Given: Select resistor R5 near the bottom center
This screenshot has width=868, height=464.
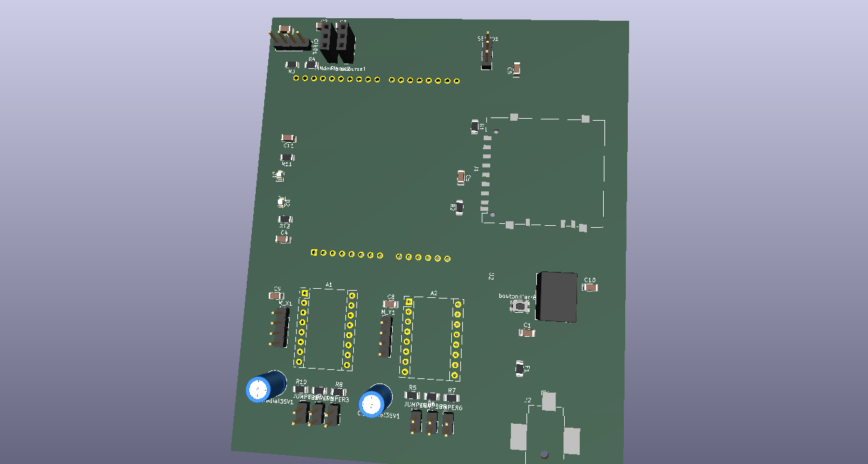Looking at the screenshot, I should pyautogui.click(x=412, y=395).
